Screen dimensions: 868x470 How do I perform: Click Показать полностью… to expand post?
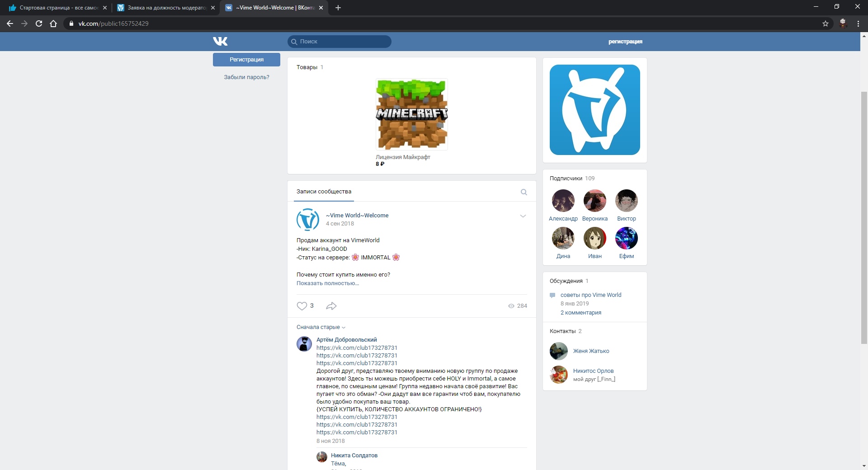(328, 283)
